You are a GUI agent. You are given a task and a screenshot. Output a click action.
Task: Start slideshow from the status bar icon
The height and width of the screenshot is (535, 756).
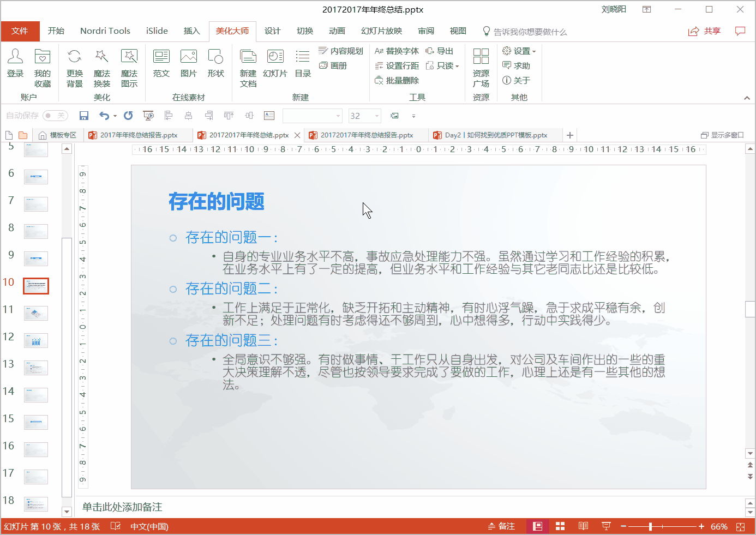[605, 526]
